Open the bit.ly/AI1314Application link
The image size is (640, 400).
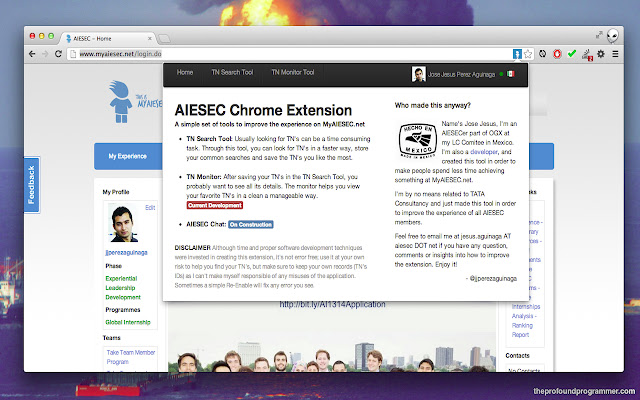pyautogui.click(x=332, y=304)
